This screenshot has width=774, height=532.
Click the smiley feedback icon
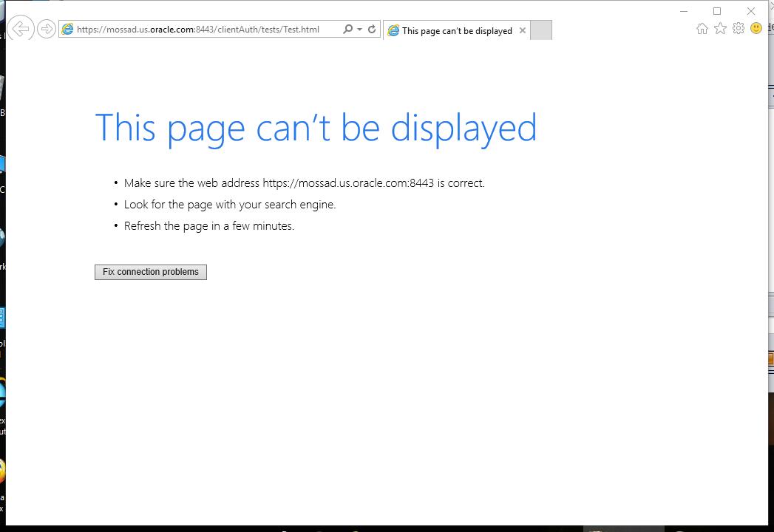[756, 28]
